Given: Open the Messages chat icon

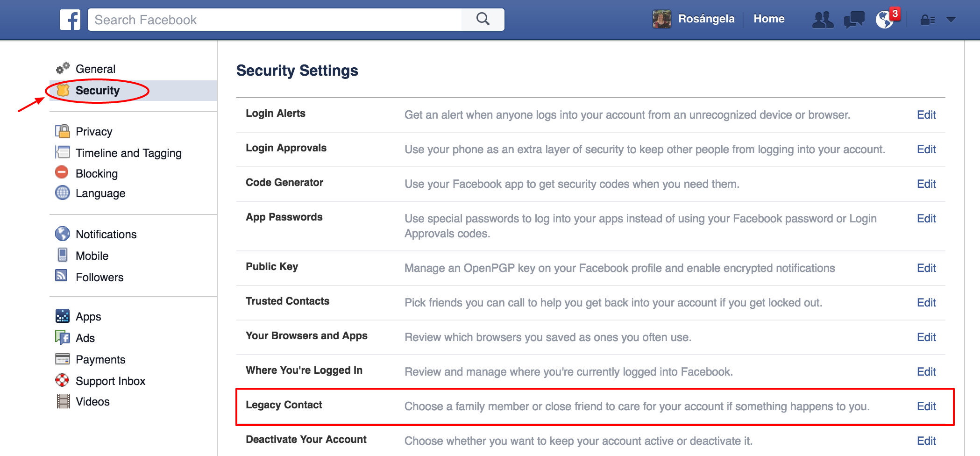Looking at the screenshot, I should [854, 20].
